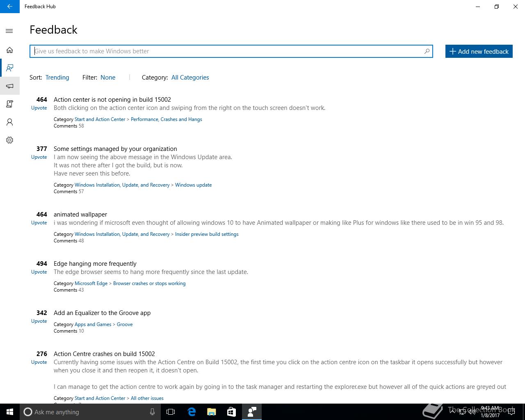Open 'Action Centre crashes on build 15002' title
The width and height of the screenshot is (525, 420).
tap(104, 354)
